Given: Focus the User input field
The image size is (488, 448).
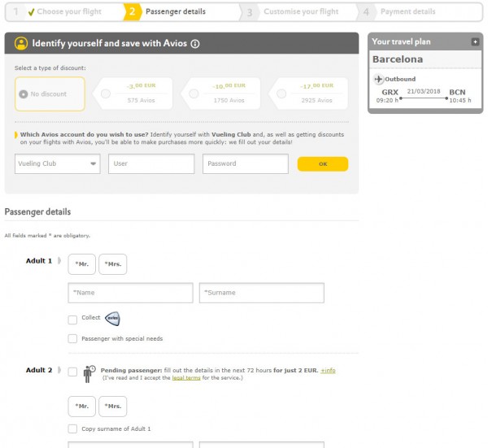Looking at the screenshot, I should [151, 163].
